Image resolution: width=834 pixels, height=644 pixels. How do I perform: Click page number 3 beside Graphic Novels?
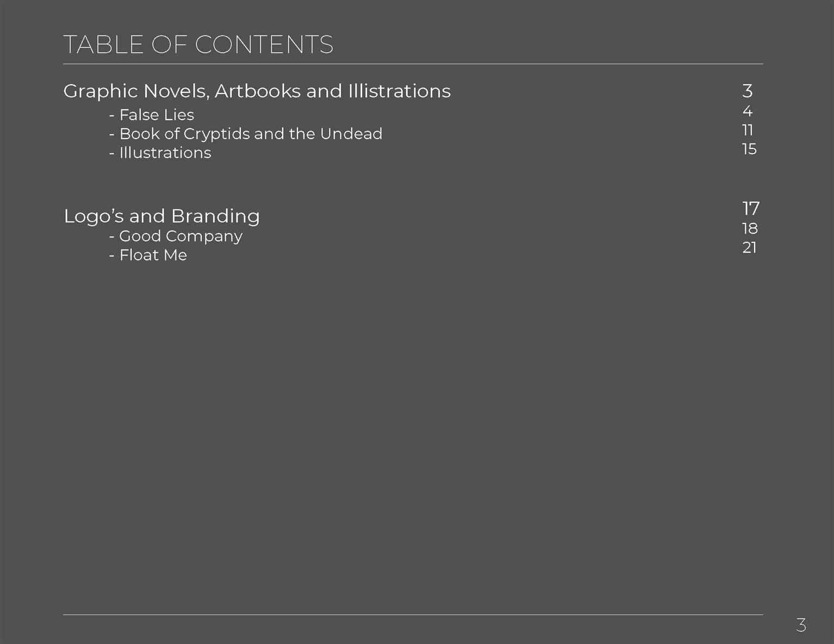(748, 91)
